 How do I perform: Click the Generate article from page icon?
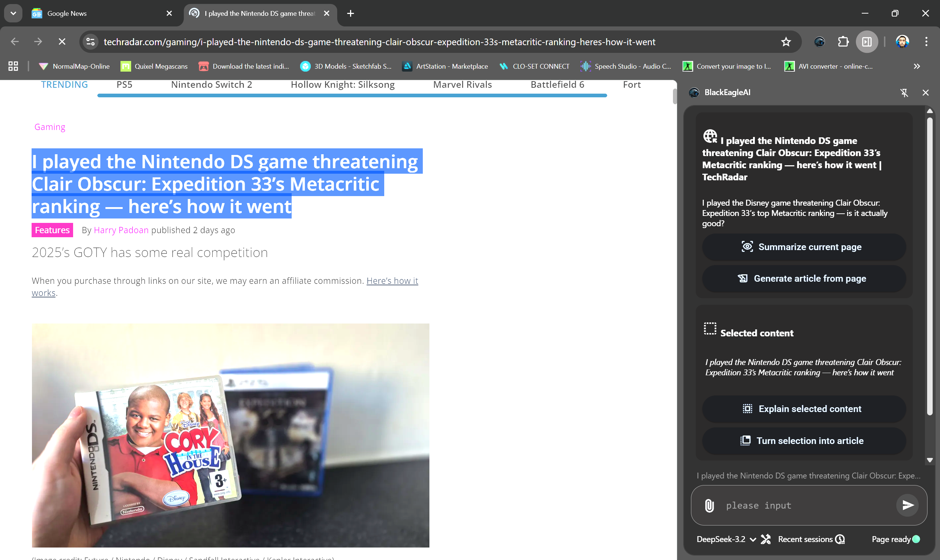(x=743, y=278)
